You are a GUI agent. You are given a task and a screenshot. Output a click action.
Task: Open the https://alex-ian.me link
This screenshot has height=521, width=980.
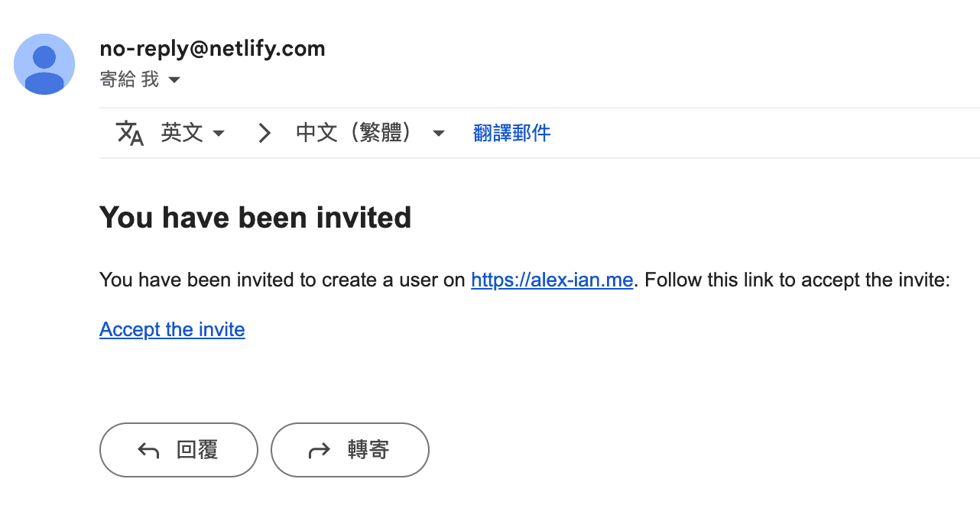tap(552, 280)
